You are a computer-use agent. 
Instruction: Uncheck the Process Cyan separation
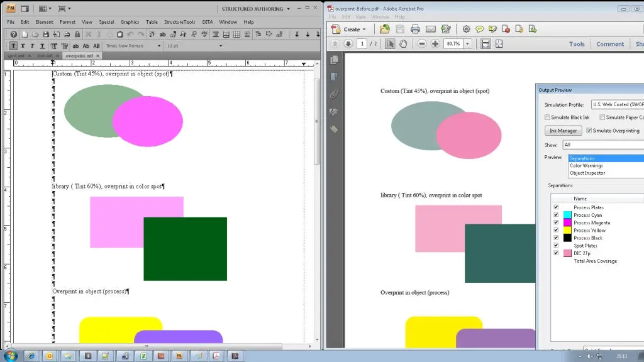point(555,215)
